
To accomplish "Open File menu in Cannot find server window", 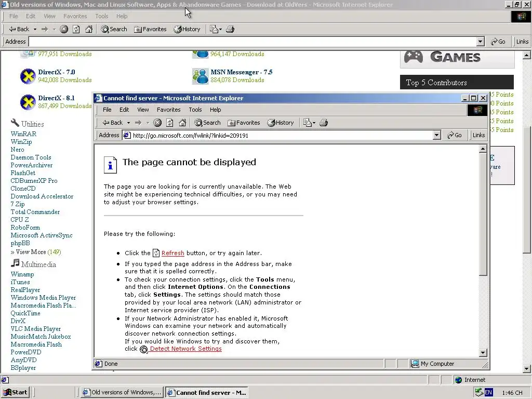I will coord(107,110).
